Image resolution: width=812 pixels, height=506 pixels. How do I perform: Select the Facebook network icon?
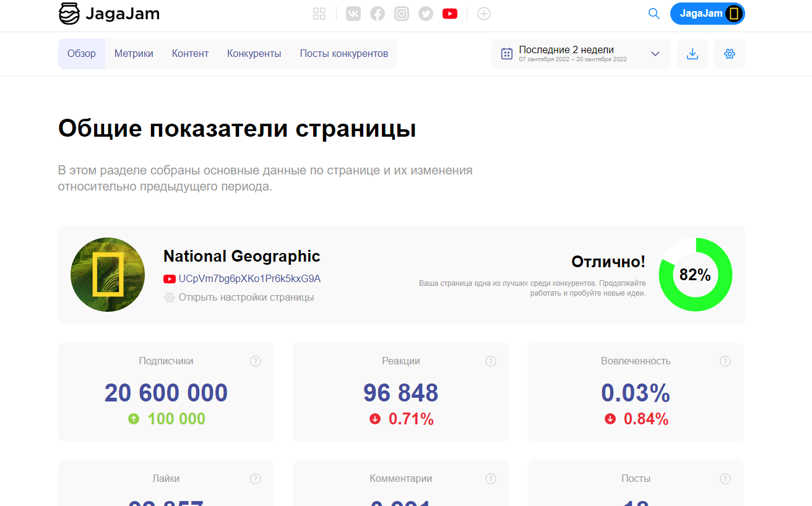coord(377,13)
